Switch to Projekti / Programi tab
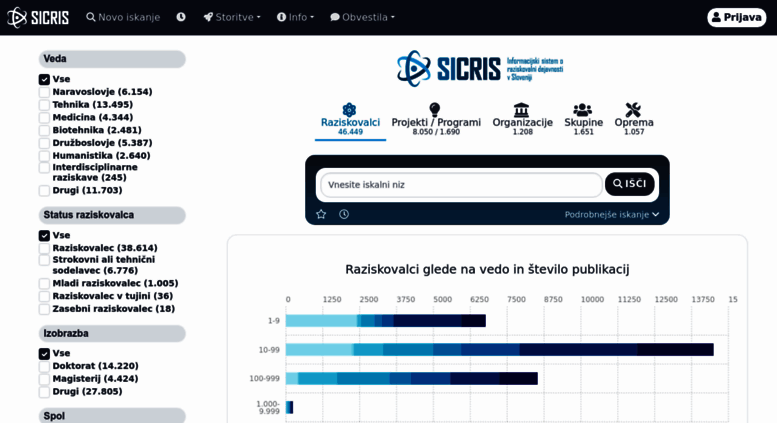 [x=436, y=121]
